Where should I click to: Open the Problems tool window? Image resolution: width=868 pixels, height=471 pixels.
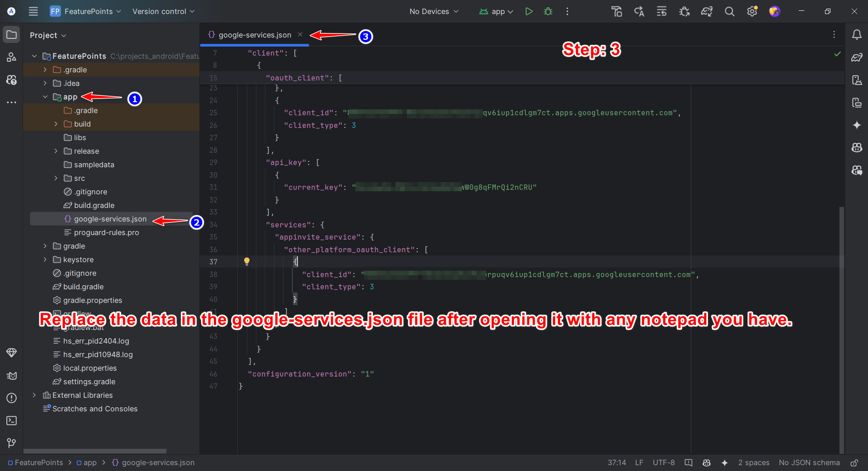pyautogui.click(x=11, y=398)
